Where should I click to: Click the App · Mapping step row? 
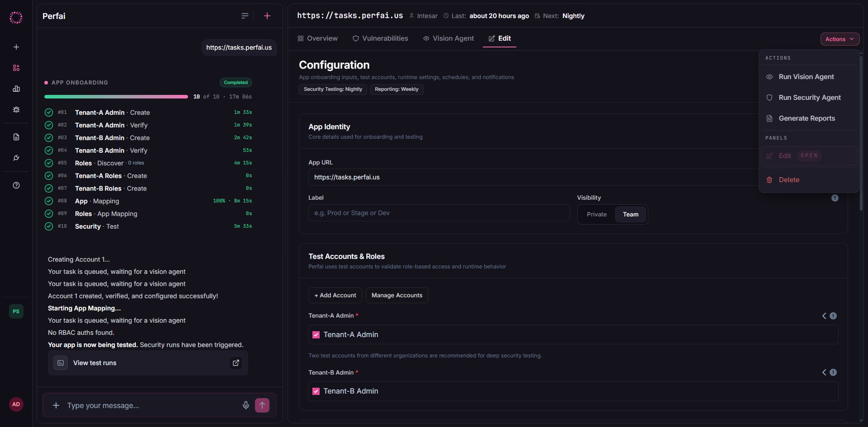148,201
